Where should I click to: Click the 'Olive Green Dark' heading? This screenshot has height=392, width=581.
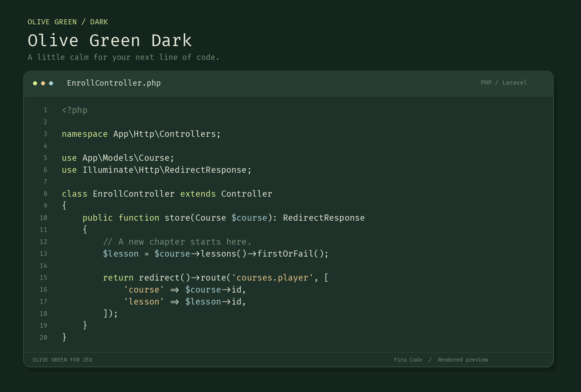click(110, 40)
